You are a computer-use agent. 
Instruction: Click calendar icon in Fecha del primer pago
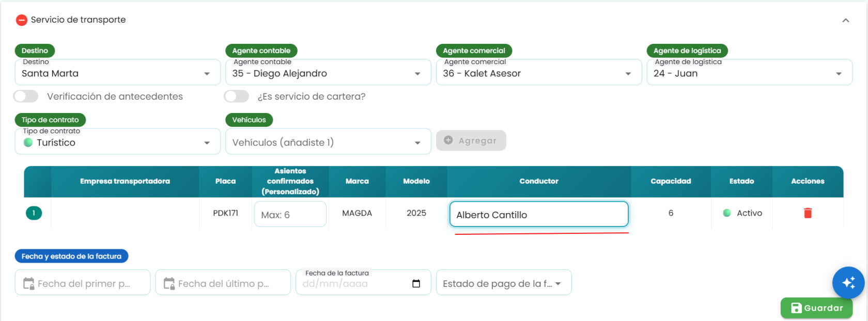click(x=29, y=283)
